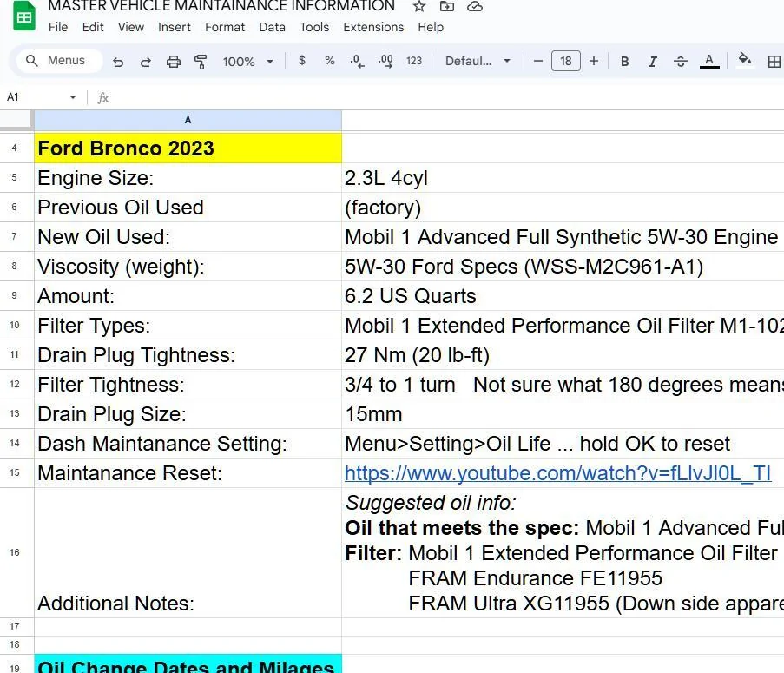Select the 'Viscosity (weight):' cell
This screenshot has width=784, height=673.
click(188, 267)
